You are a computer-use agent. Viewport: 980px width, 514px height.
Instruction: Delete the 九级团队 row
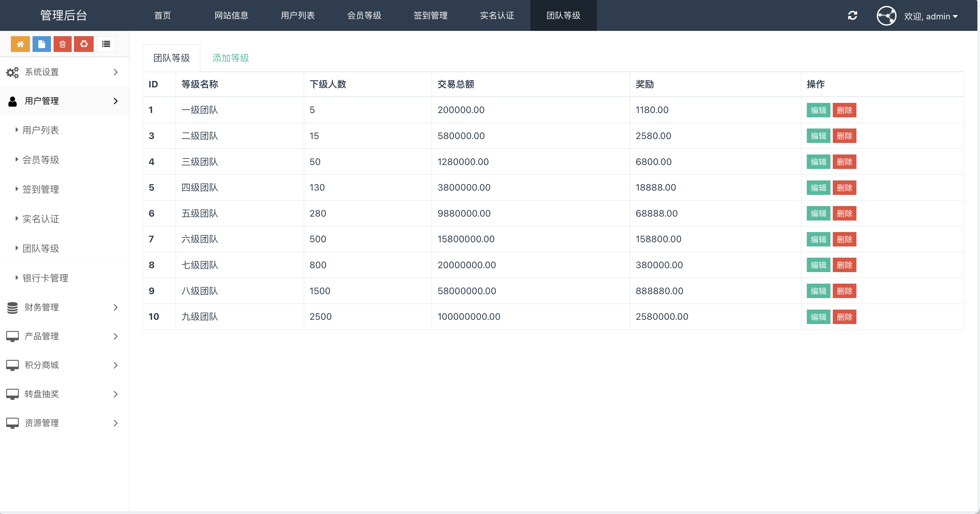click(x=845, y=316)
